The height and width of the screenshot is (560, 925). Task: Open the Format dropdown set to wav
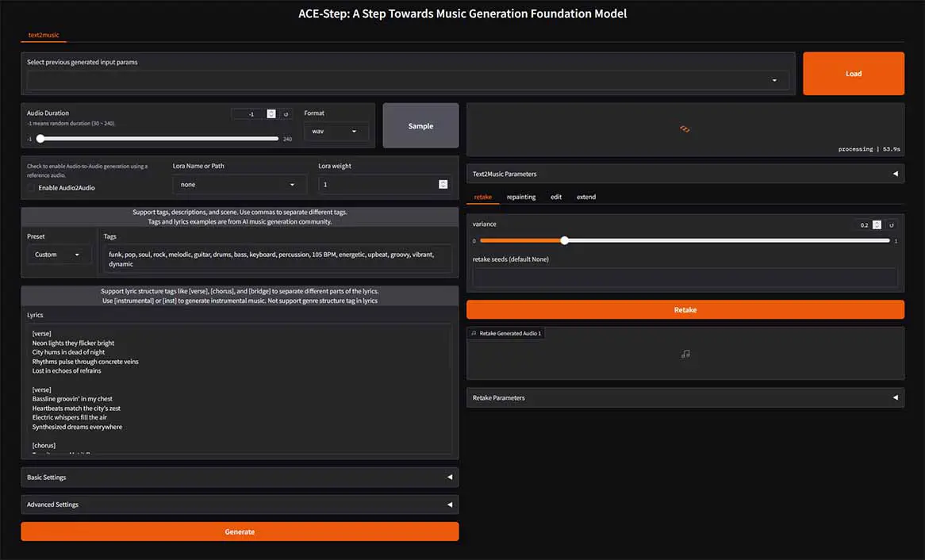point(336,132)
